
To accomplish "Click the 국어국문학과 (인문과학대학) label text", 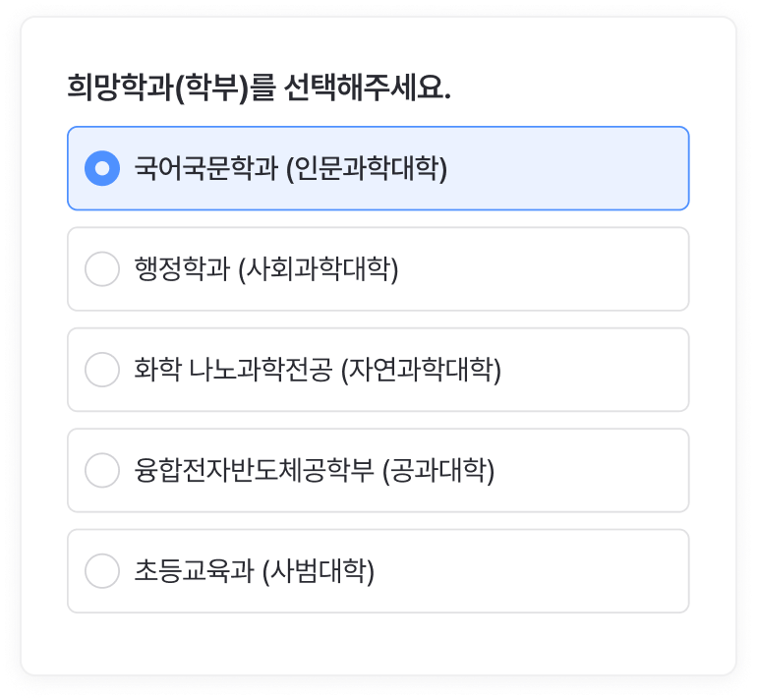I will tap(291, 168).
